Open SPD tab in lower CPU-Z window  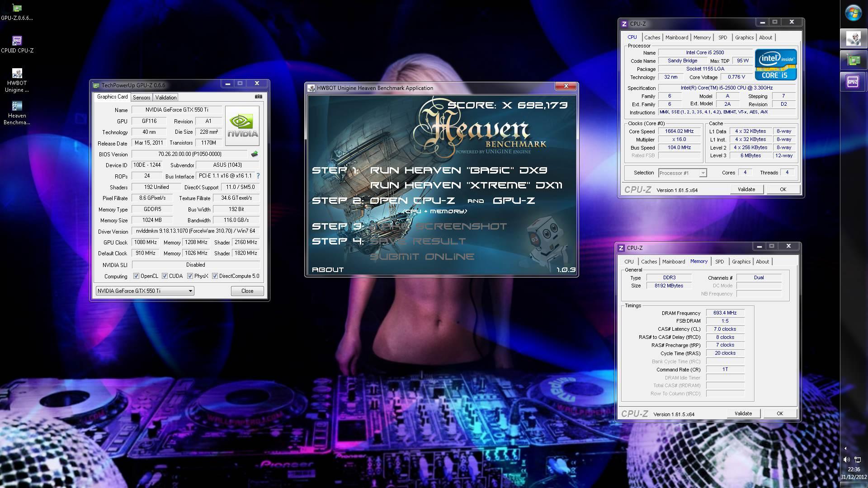[x=720, y=262]
